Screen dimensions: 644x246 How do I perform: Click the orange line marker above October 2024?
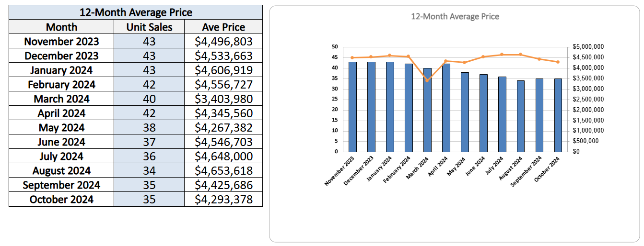(x=558, y=62)
